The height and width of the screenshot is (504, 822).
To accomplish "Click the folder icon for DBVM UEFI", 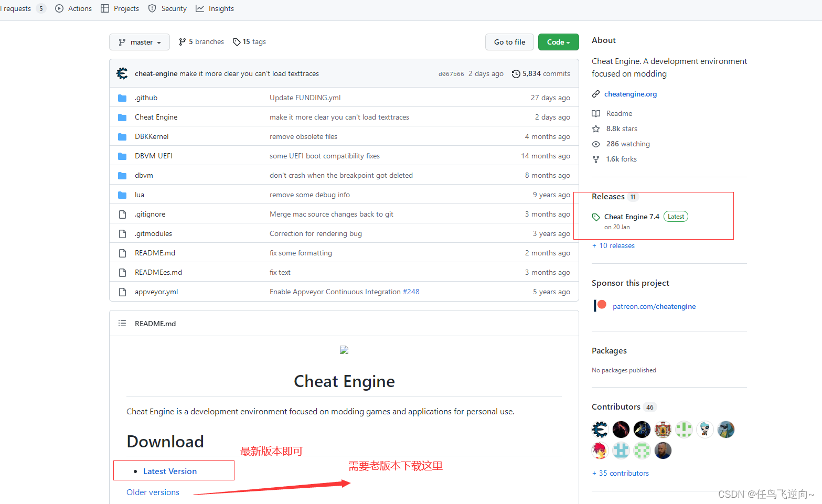I will click(122, 156).
